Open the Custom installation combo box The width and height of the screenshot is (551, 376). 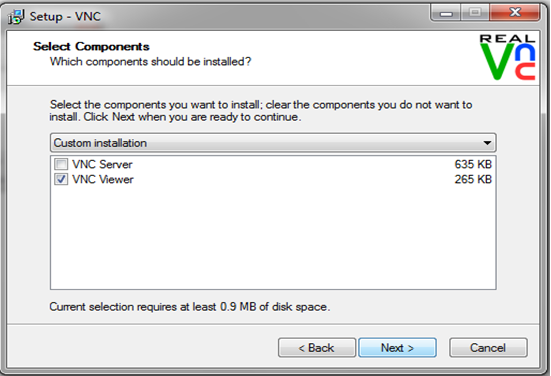click(x=273, y=143)
